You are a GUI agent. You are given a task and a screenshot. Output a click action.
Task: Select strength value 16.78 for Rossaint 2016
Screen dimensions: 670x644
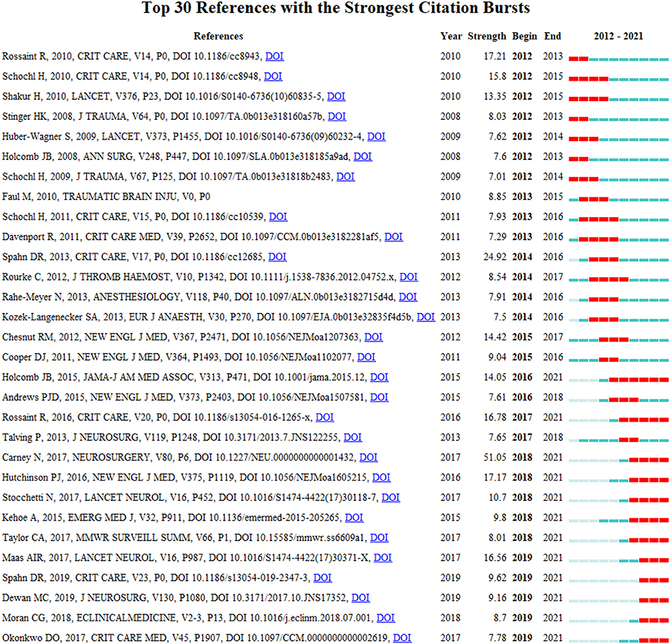(x=495, y=418)
